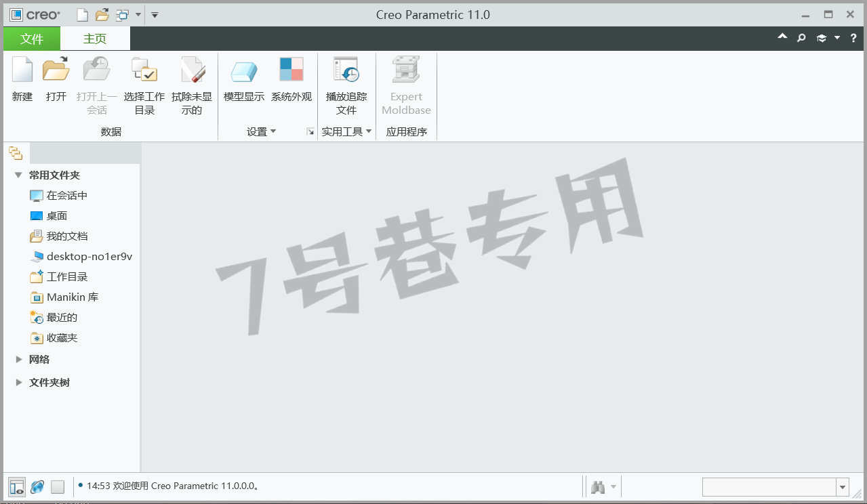Select 桌面 desktop folder
The width and height of the screenshot is (867, 504).
coord(48,215)
